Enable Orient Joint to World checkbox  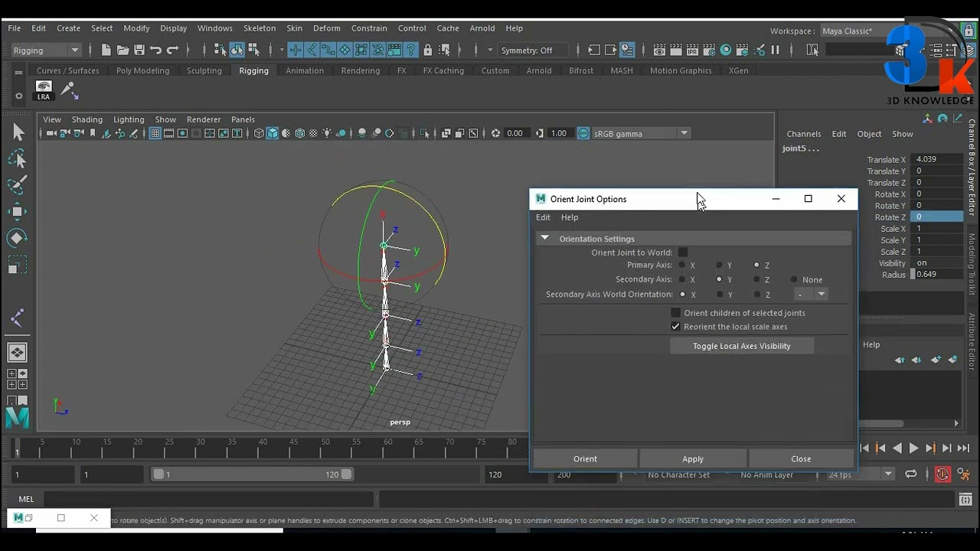pyautogui.click(x=683, y=253)
